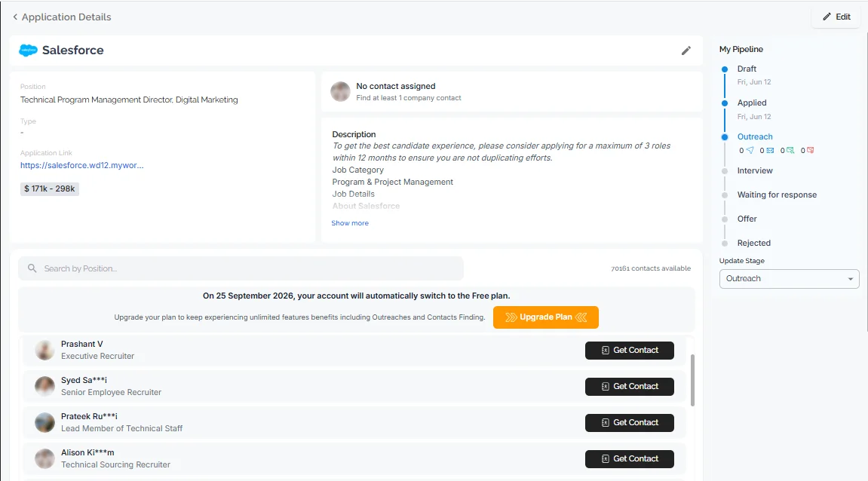Select the Waiting for response stage

click(x=777, y=195)
